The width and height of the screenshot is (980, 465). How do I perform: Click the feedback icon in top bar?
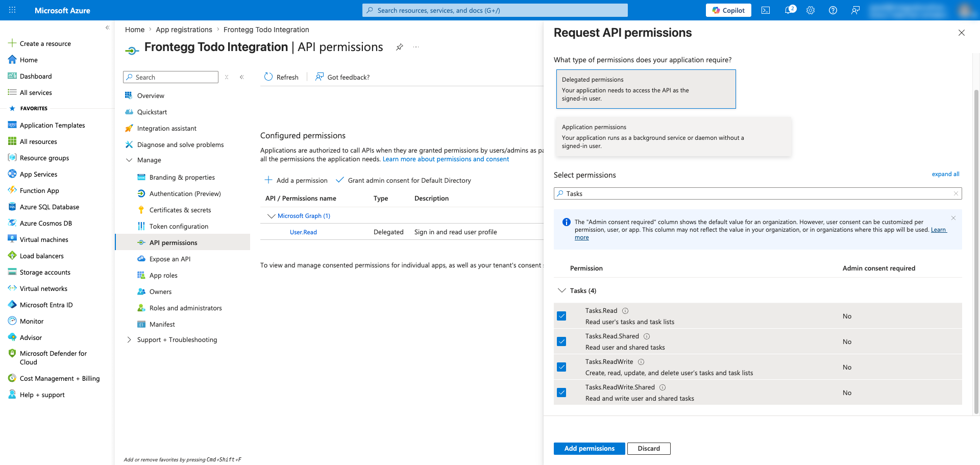[x=855, y=10]
